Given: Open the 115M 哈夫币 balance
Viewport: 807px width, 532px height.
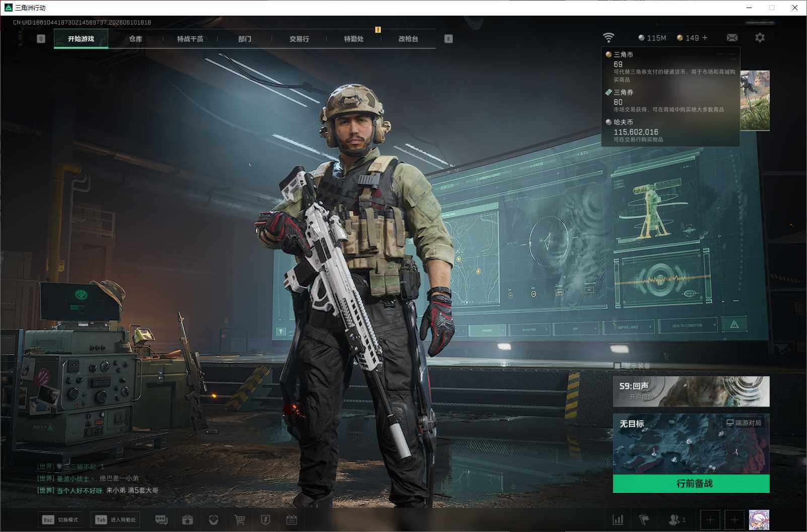Looking at the screenshot, I should (652, 38).
